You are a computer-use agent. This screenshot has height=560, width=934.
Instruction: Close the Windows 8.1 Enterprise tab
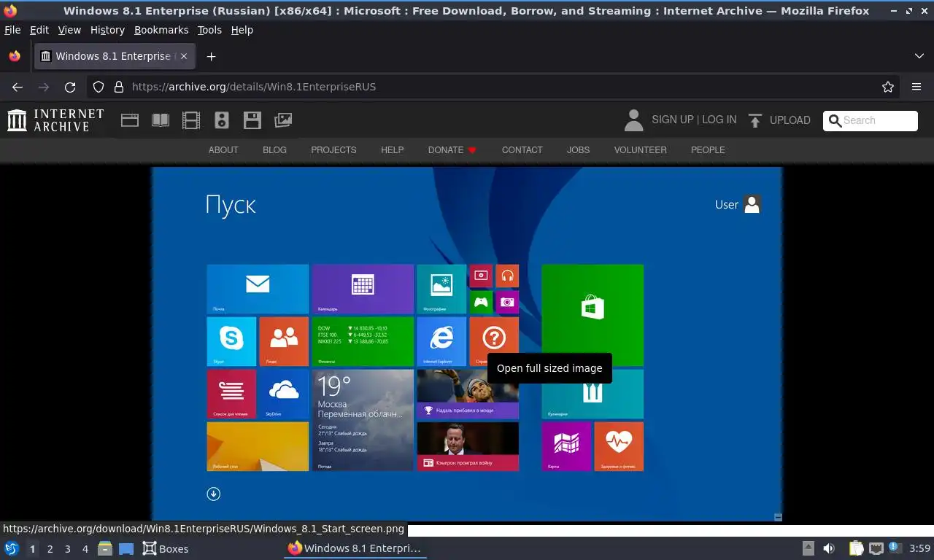184,56
